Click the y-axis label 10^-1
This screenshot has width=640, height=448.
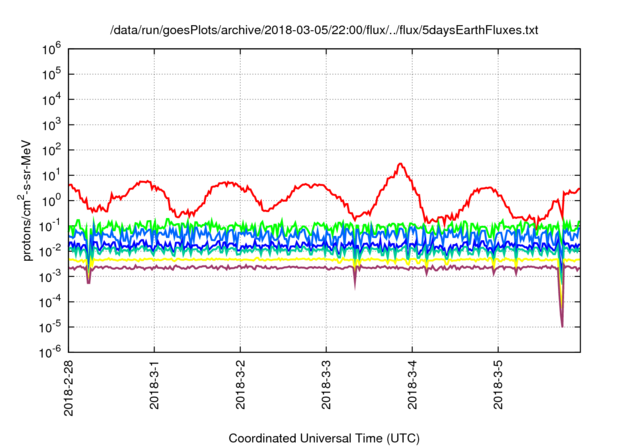pyautogui.click(x=52, y=226)
